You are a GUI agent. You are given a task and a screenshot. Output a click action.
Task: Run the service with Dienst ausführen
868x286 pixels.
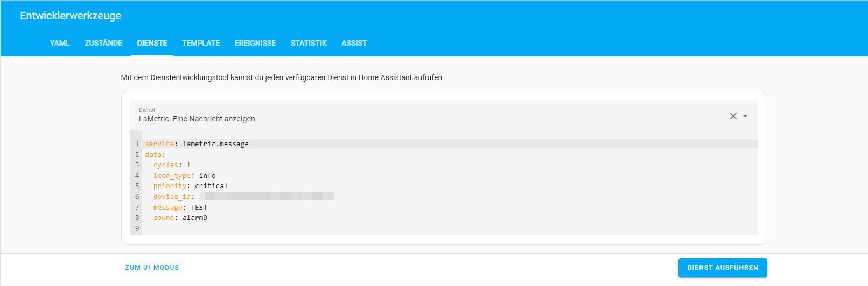(x=723, y=268)
